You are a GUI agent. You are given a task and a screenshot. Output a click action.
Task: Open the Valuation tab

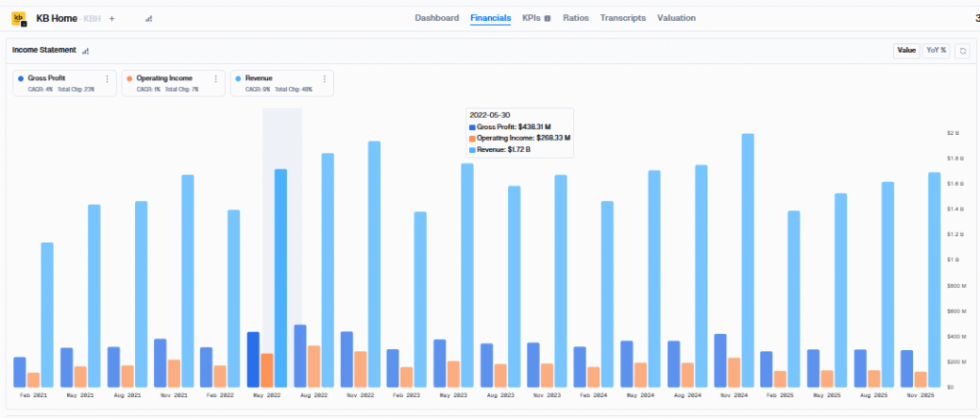[x=677, y=18]
